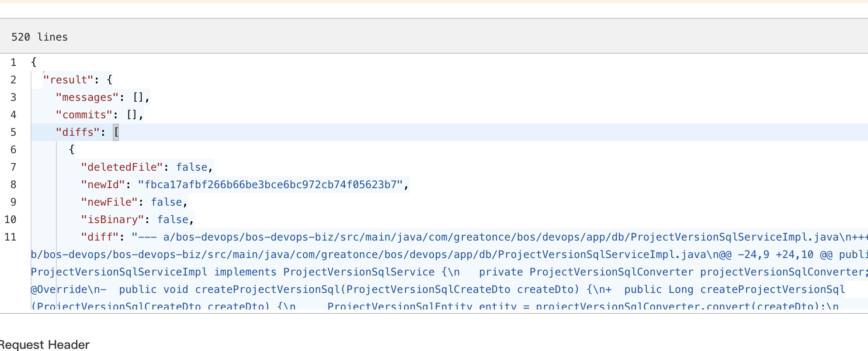Click the "520 lines" label
The image size is (868, 351).
(39, 37)
